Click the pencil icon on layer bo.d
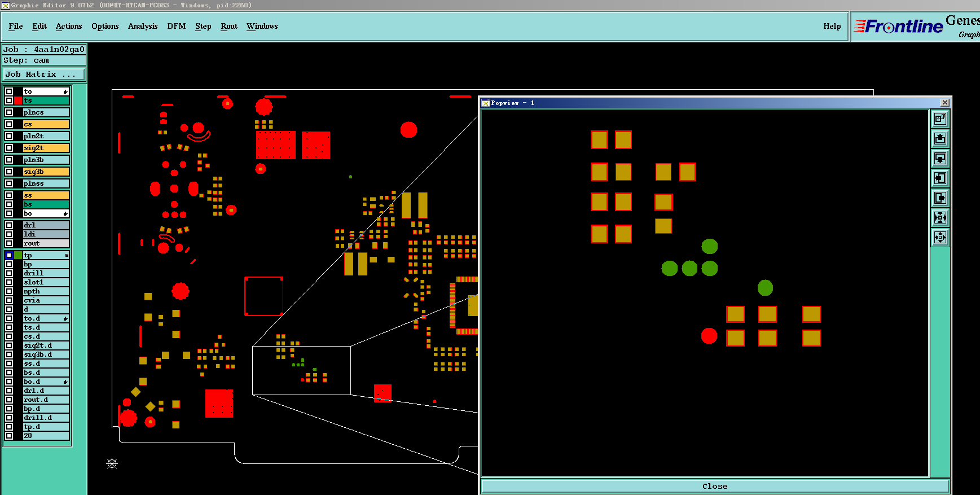This screenshot has width=980, height=495. (x=65, y=382)
